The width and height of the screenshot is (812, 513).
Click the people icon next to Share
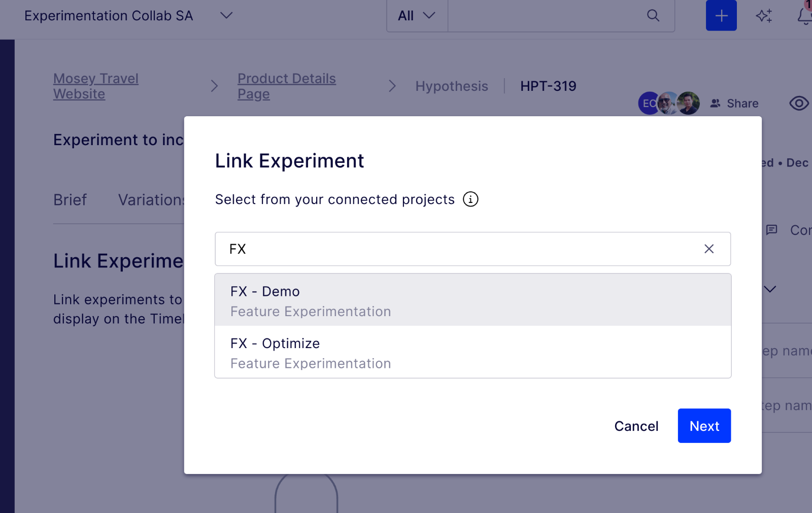715,103
